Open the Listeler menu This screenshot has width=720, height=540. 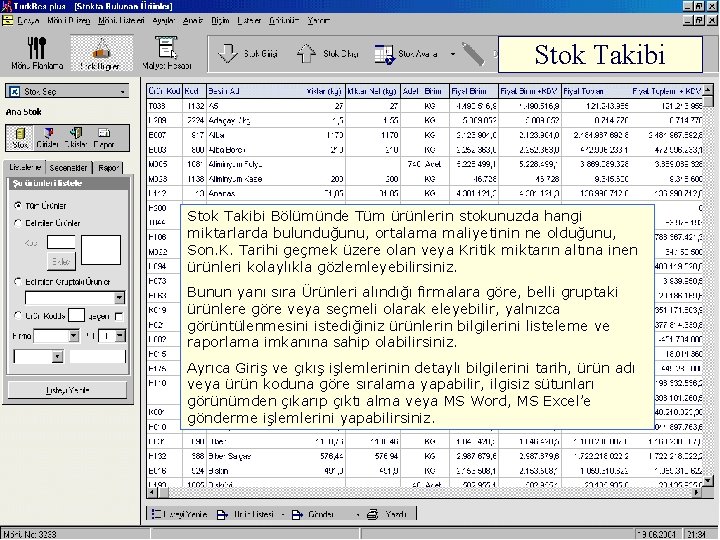249,21
